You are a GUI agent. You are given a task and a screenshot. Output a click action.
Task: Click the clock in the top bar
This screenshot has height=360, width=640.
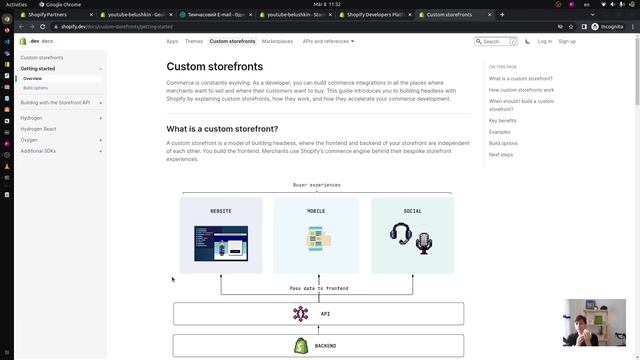click(327, 4)
